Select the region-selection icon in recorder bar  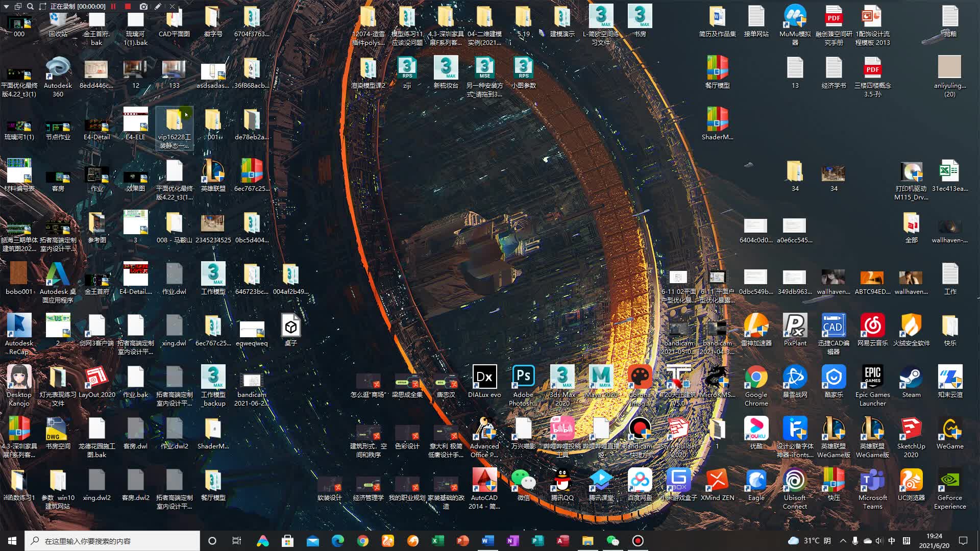pos(42,7)
